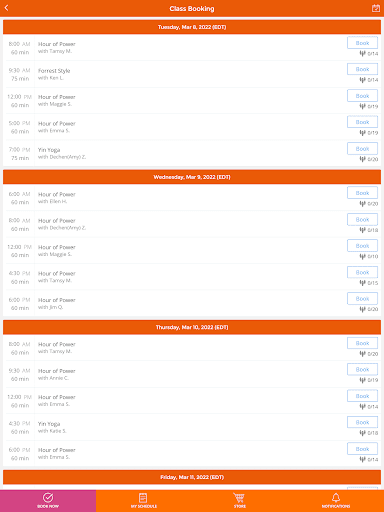Book Wednesday 6:00 PM class with Jim Q.
This screenshot has width=384, height=512.
362,299
